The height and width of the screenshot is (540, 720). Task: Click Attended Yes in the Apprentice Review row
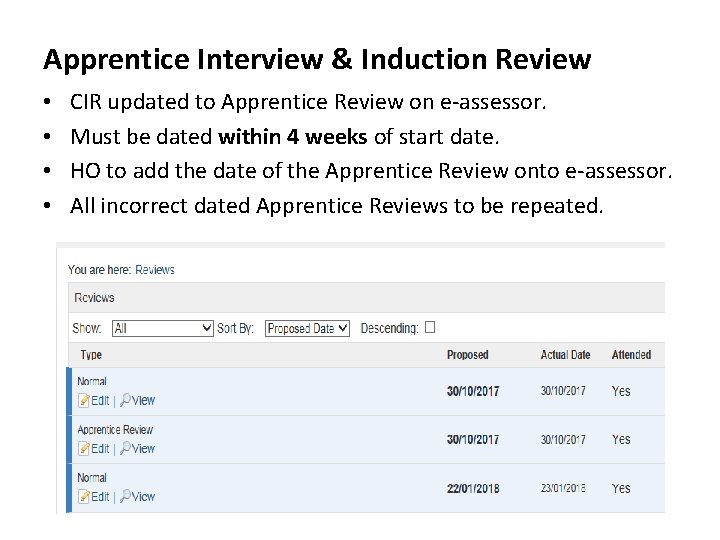[x=621, y=440]
